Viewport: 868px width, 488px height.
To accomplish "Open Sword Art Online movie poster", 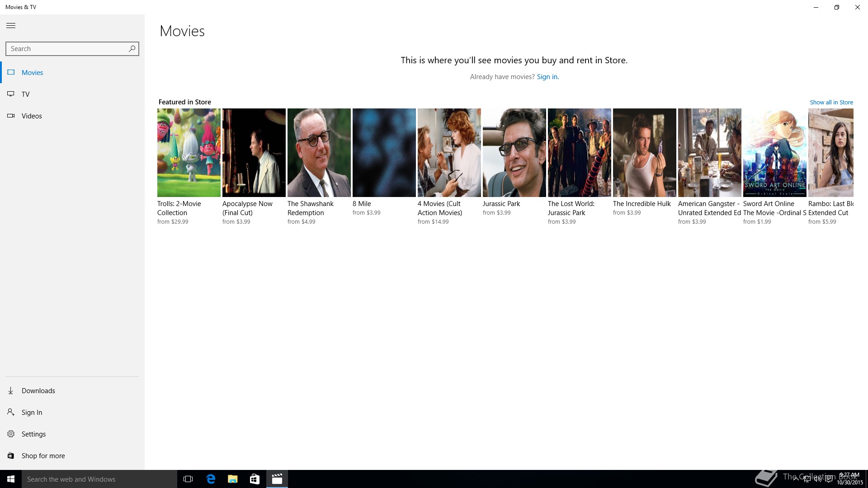I will pos(775,153).
